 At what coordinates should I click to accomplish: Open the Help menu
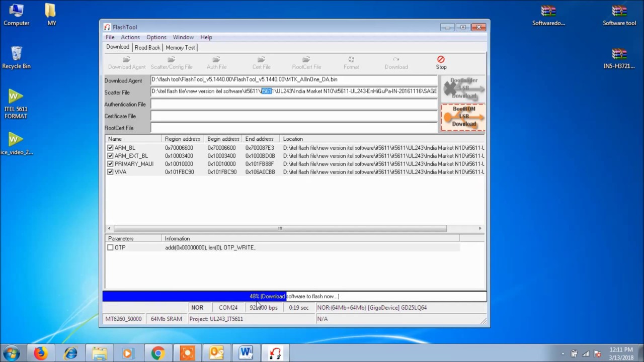(x=206, y=37)
